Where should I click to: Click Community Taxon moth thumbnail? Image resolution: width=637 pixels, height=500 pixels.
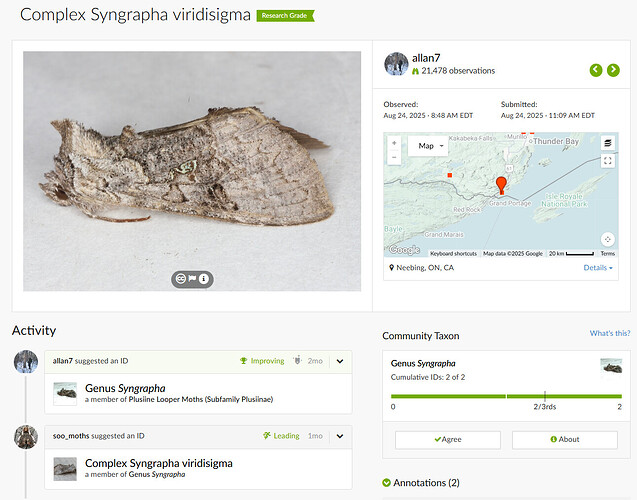click(x=611, y=366)
